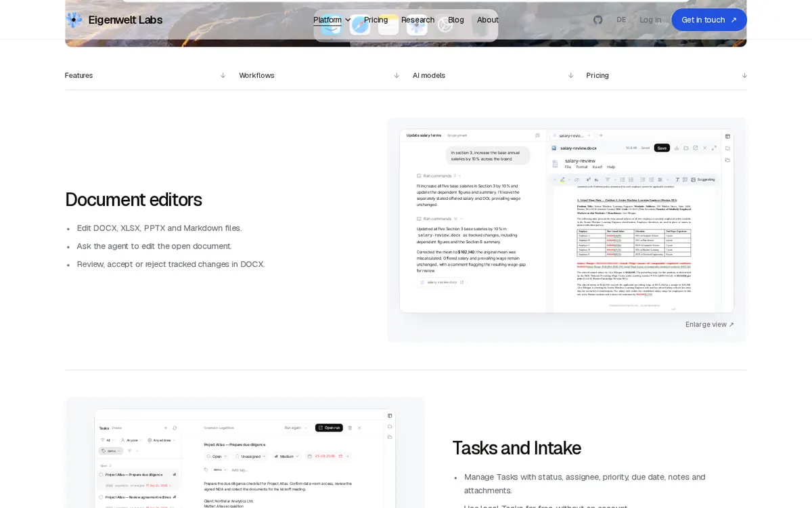Click the down arrow beside Features

click(x=223, y=75)
